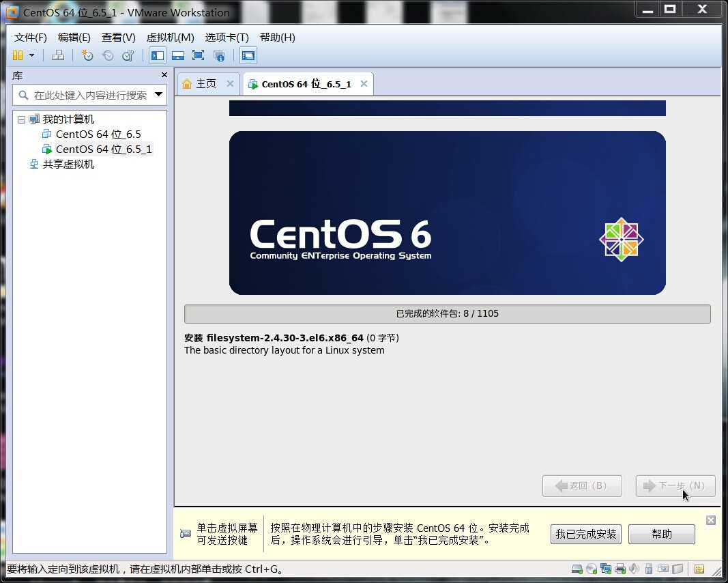Viewport: 728px width, 583px height.
Task: Click the 帮助 button in the hint bar
Action: click(662, 535)
